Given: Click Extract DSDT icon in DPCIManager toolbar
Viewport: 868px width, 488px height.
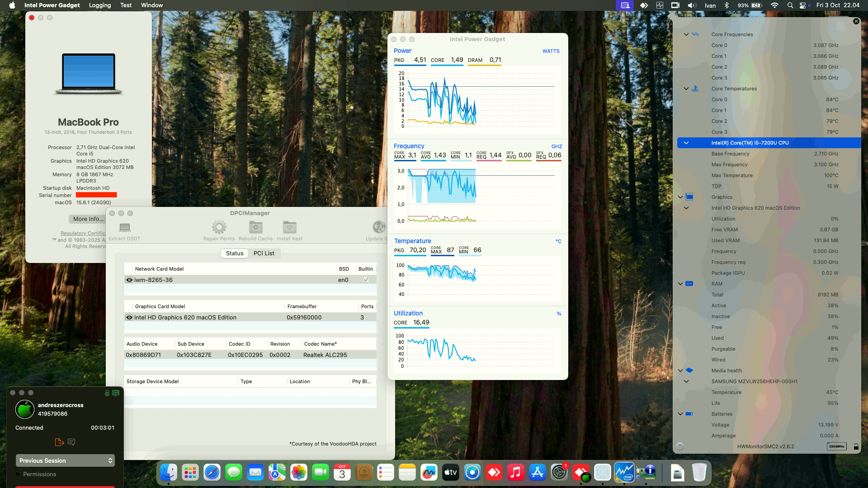Looking at the screenshot, I should click(125, 227).
